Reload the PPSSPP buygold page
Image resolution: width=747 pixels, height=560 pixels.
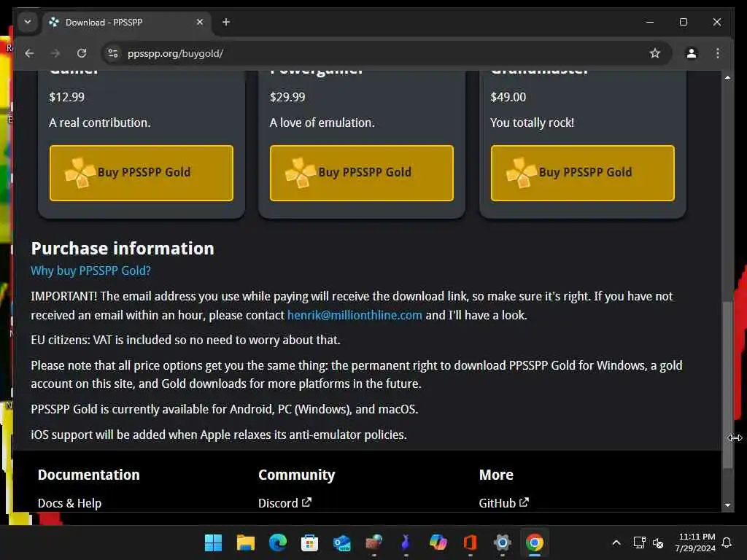click(82, 53)
